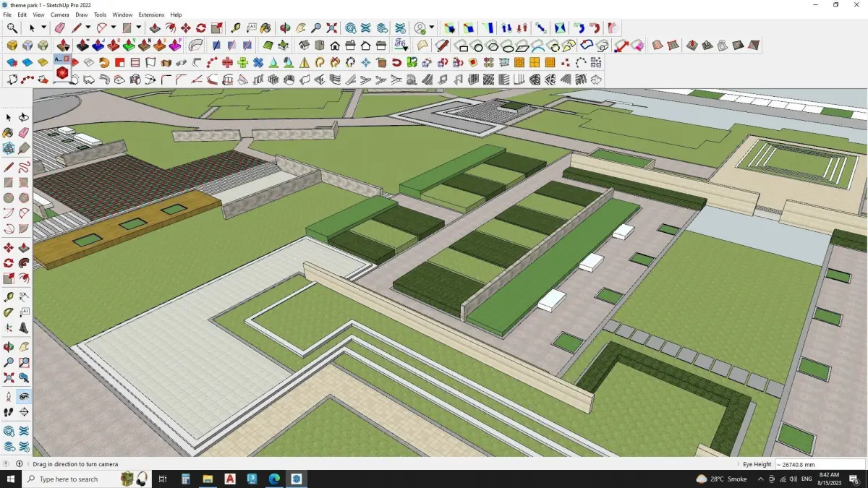The image size is (868, 488).
Task: Expand the Arc tool dropdown arrow
Action: click(x=114, y=28)
